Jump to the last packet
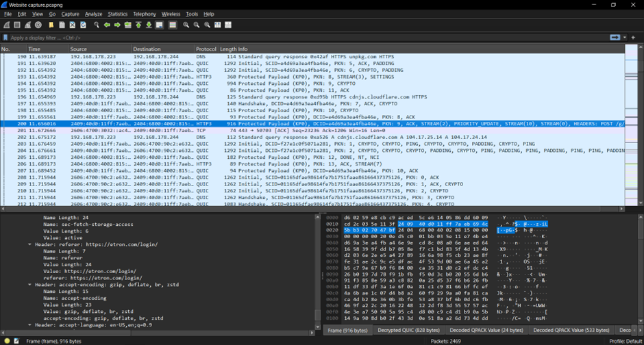 pyautogui.click(x=149, y=25)
